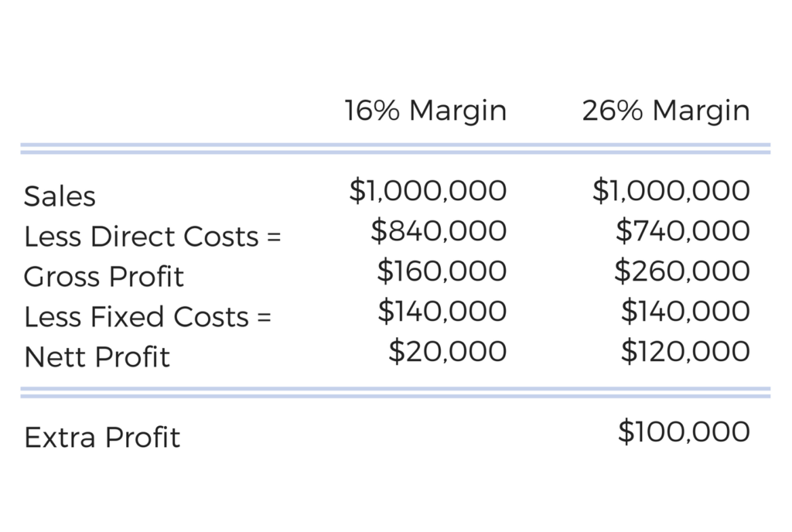Click the 16% Margin column header
The width and height of the screenshot is (792, 532).
click(x=425, y=111)
